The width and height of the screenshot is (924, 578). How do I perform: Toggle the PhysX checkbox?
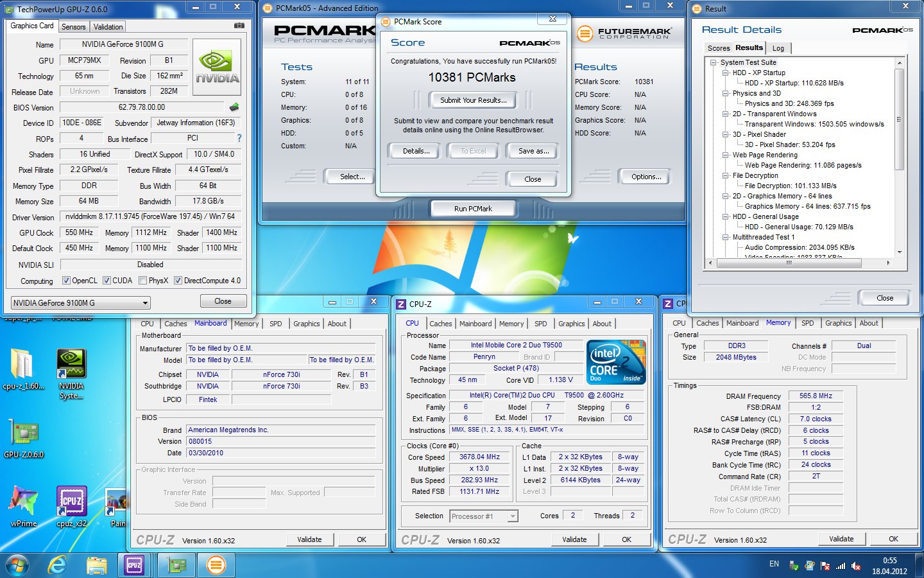tap(142, 281)
